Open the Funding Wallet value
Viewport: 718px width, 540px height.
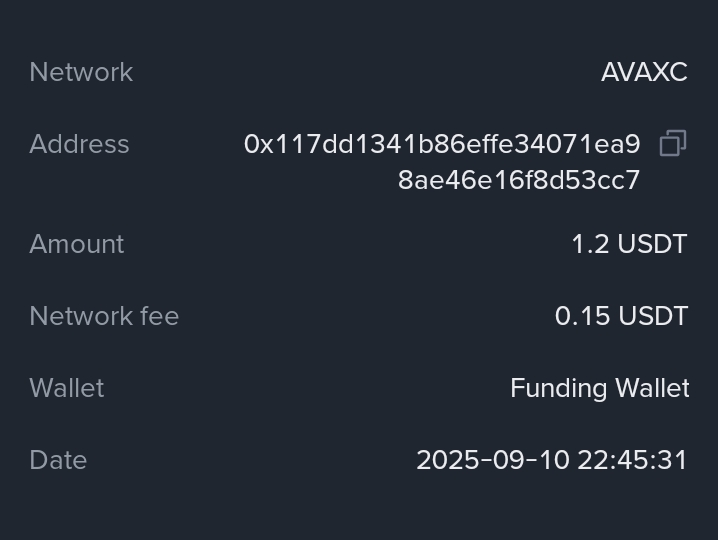pyautogui.click(x=599, y=388)
